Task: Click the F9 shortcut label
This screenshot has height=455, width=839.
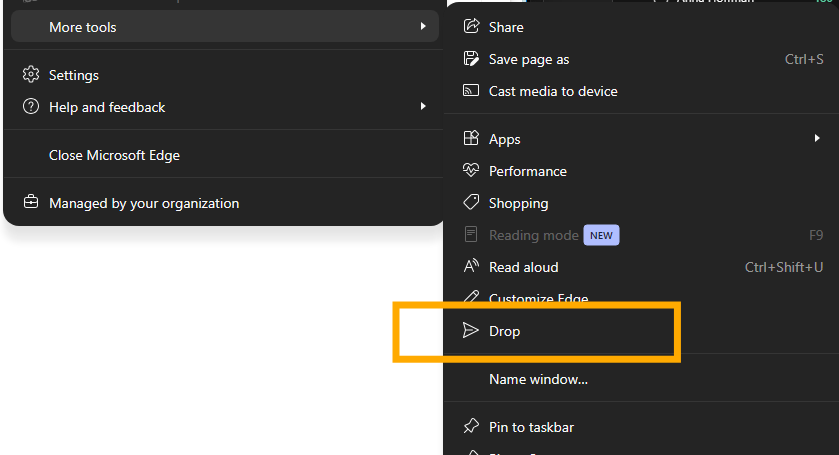Action: click(816, 235)
